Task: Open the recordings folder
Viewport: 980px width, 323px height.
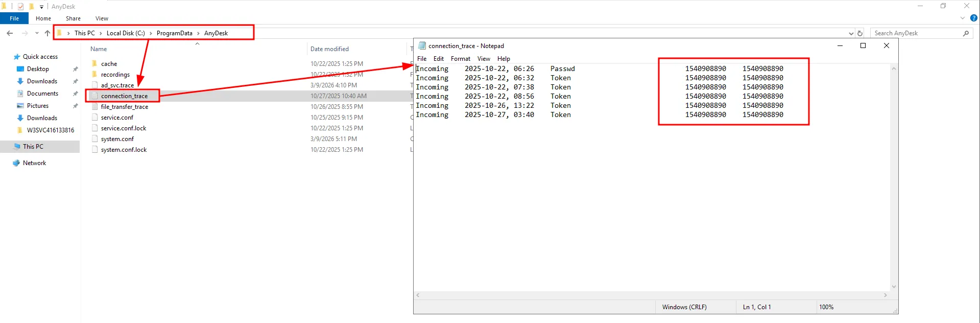Action: click(115, 75)
